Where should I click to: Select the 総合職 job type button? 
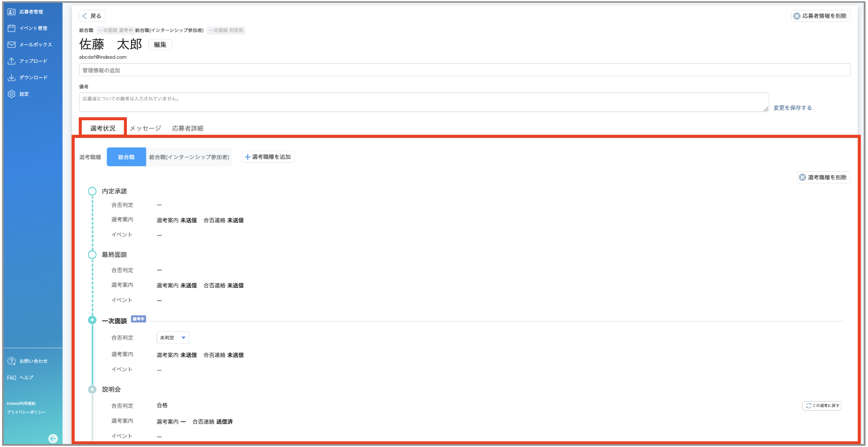126,157
